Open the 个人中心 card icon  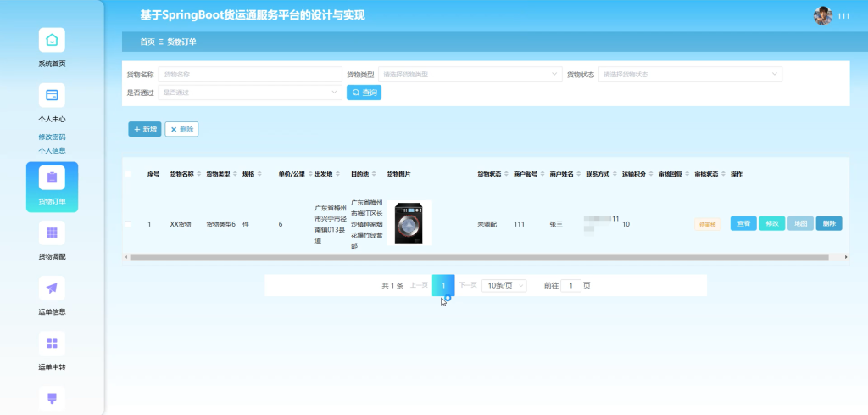52,95
